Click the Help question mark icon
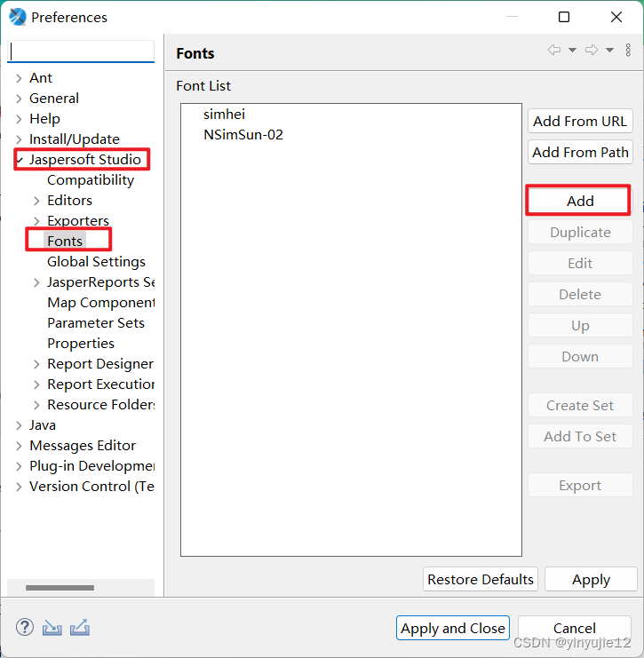Screen dimensions: 644x658 coord(25,628)
